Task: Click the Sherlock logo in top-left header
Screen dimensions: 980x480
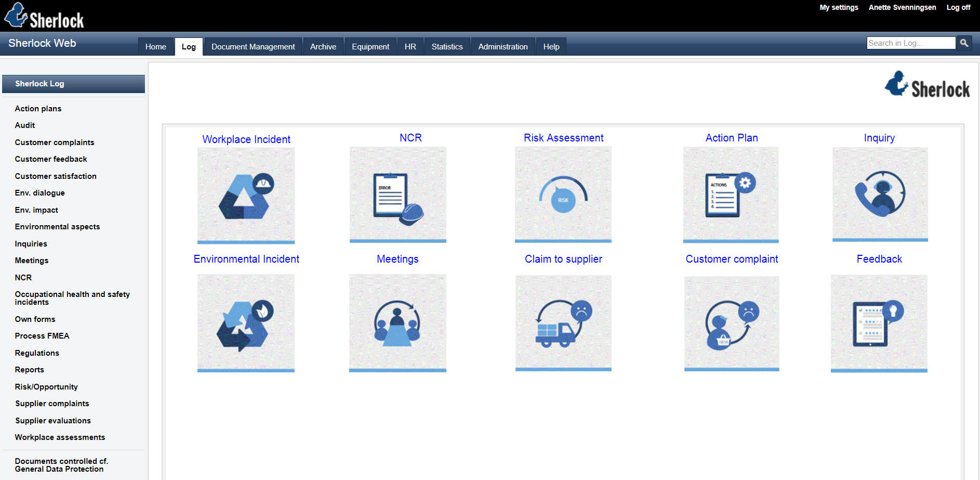Action: point(44,16)
